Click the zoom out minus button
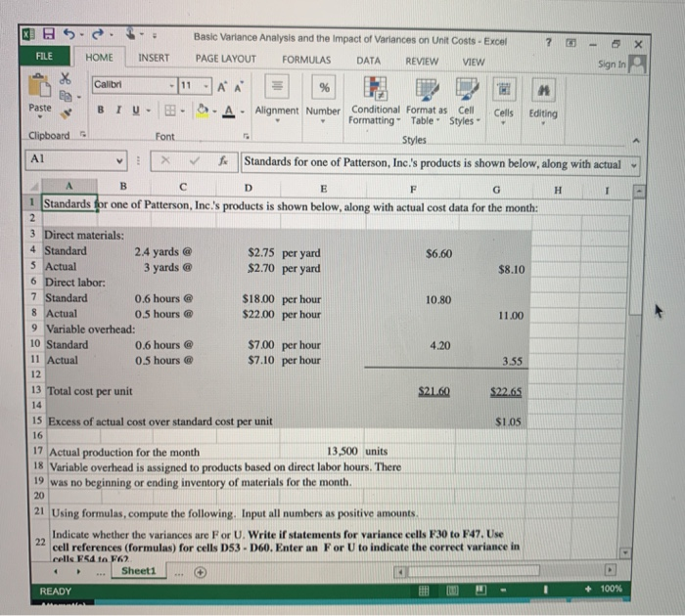The width and height of the screenshot is (685, 616). click(x=504, y=591)
